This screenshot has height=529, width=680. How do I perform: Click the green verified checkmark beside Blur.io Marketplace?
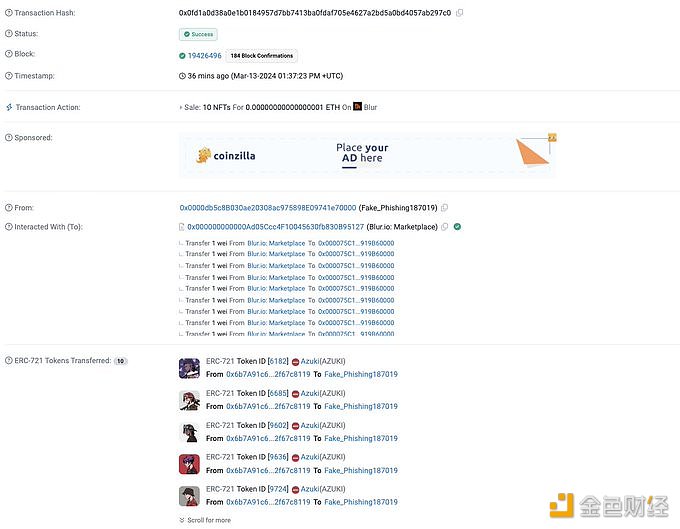(x=457, y=226)
